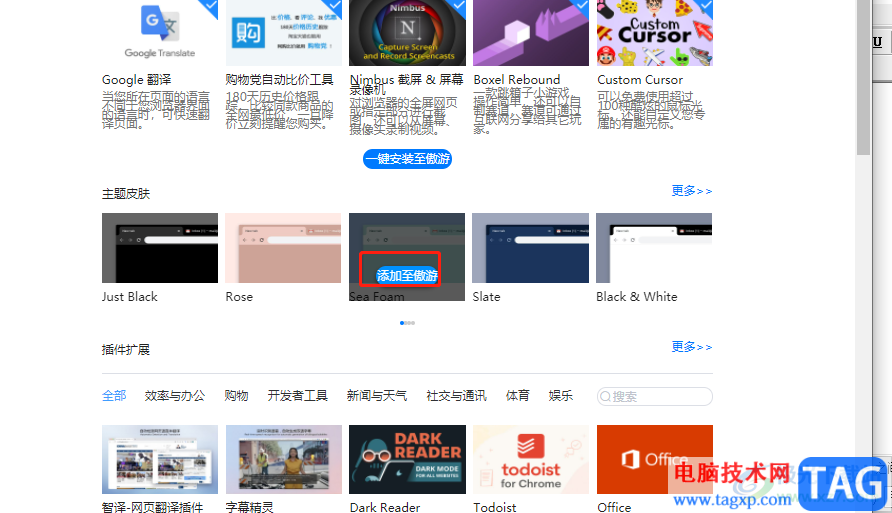Click the underline U button in background window
892x513 pixels.
coord(877,42)
